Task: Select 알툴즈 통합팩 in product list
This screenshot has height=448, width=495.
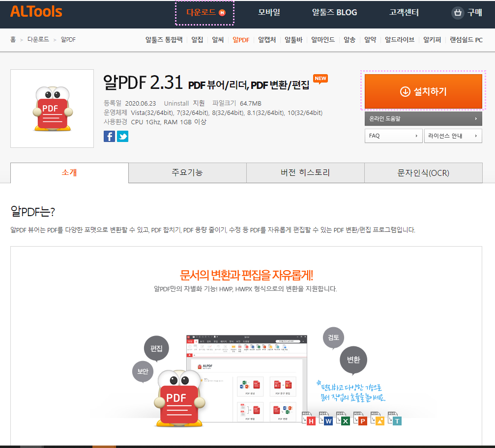Action: pos(164,40)
